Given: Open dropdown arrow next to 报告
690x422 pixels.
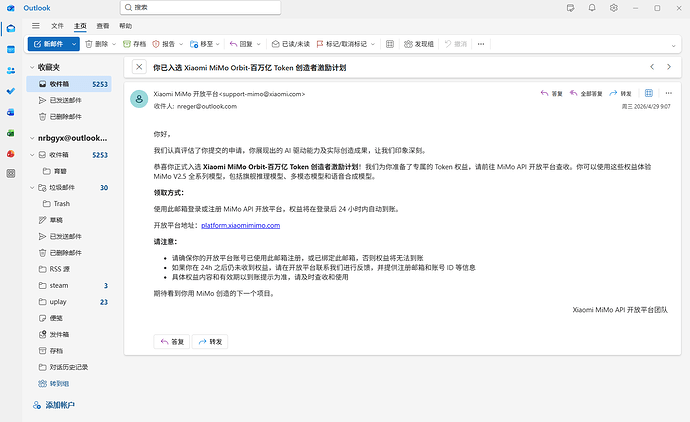Looking at the screenshot, I should 181,44.
